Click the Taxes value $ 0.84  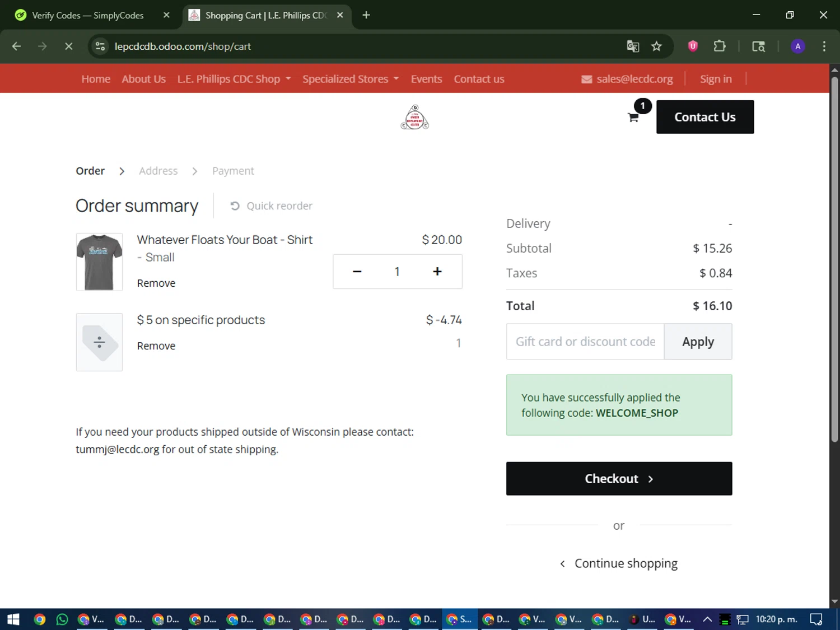716,273
